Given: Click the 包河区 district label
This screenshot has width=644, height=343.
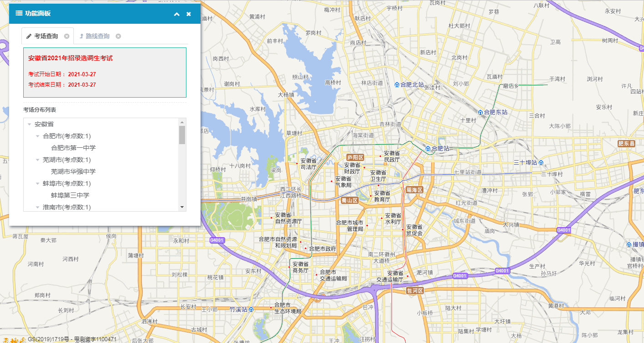Looking at the screenshot, I should 415,291.
